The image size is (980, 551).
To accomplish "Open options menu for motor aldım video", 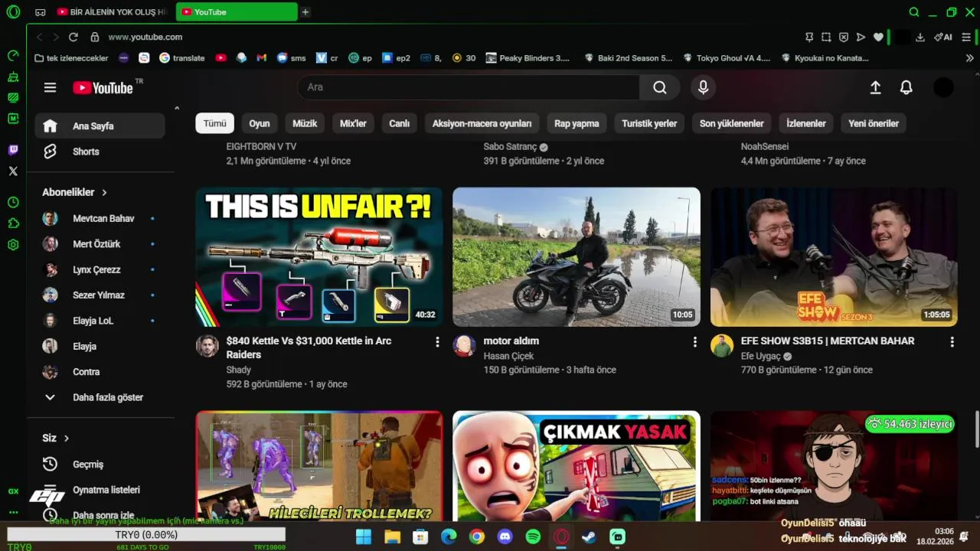I will pyautogui.click(x=694, y=341).
